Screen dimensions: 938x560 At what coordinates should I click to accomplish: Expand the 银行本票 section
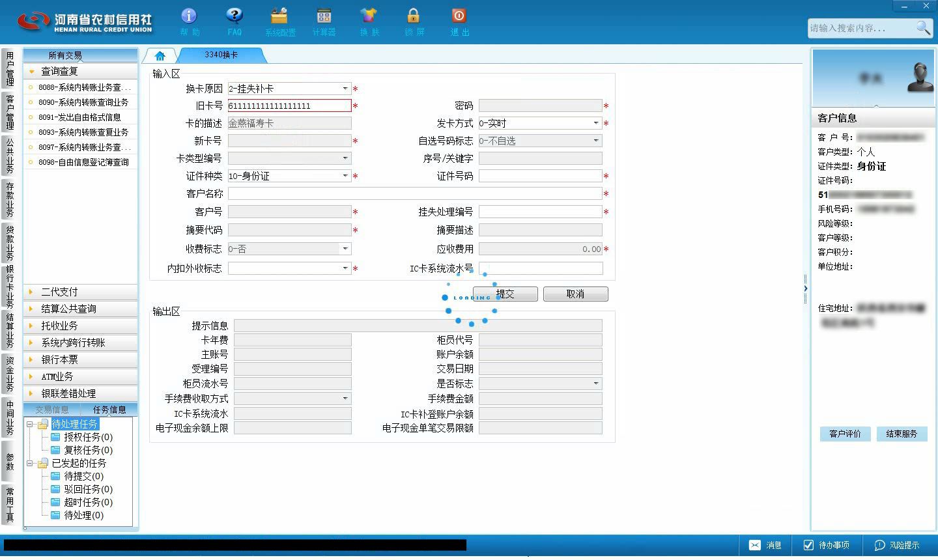tap(81, 359)
